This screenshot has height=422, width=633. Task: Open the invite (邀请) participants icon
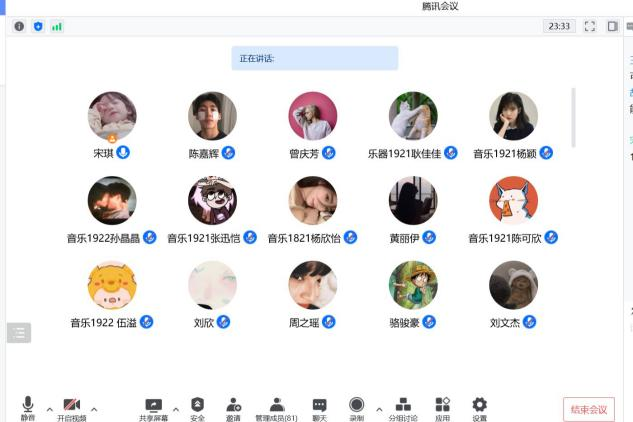pos(233,409)
